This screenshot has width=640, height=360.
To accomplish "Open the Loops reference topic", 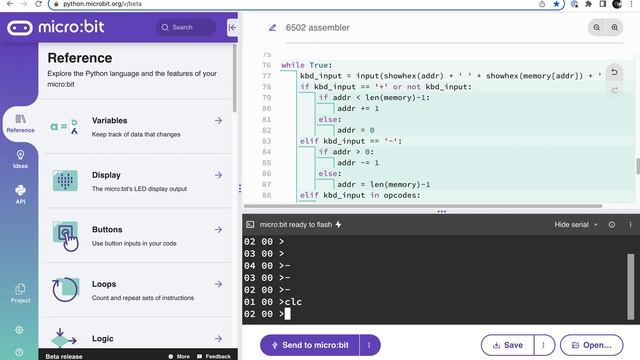I will click(137, 290).
